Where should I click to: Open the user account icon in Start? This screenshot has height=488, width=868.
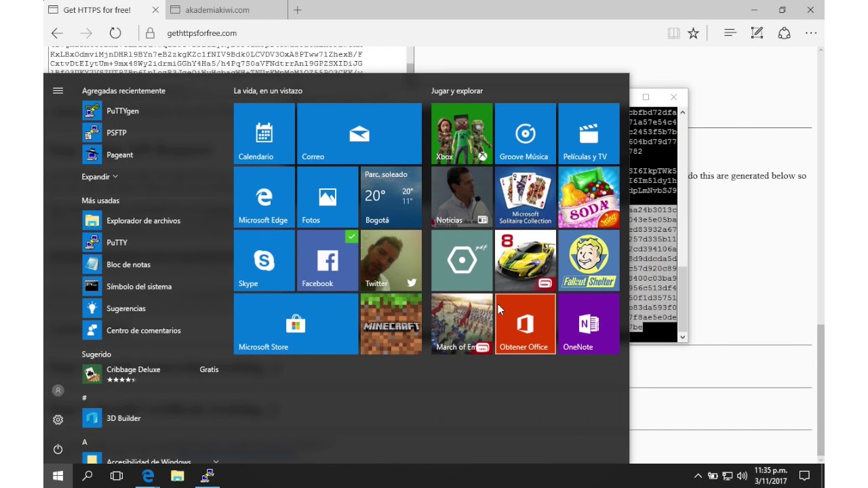tap(58, 390)
